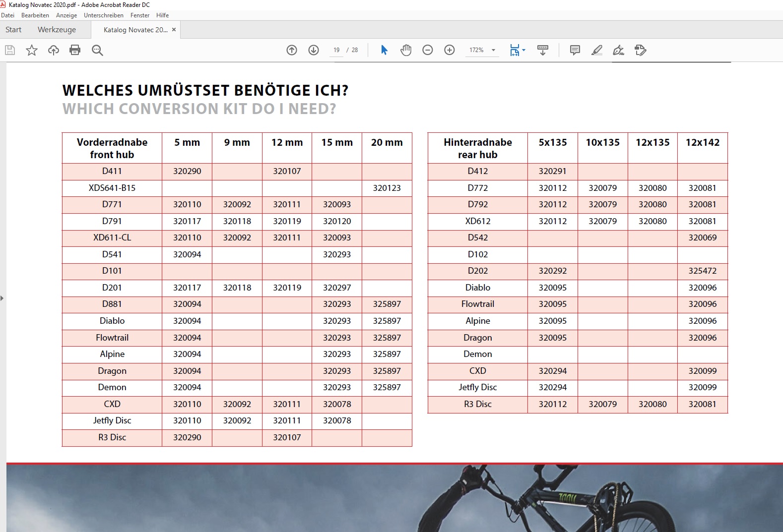This screenshot has height=532, width=783.
Task: Bookmark document with the star icon
Action: click(x=32, y=50)
